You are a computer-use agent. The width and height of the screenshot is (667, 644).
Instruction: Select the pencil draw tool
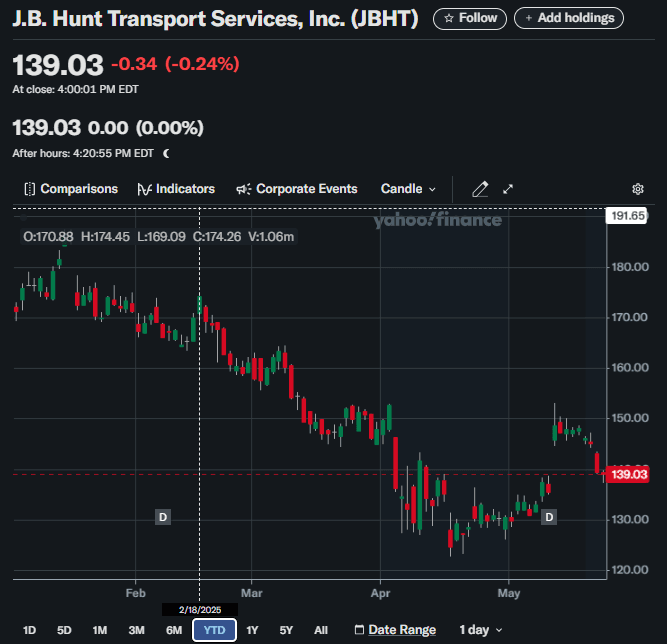tap(480, 189)
